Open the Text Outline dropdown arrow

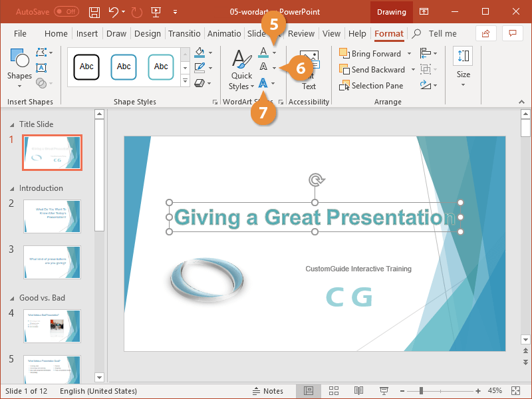[x=273, y=66]
